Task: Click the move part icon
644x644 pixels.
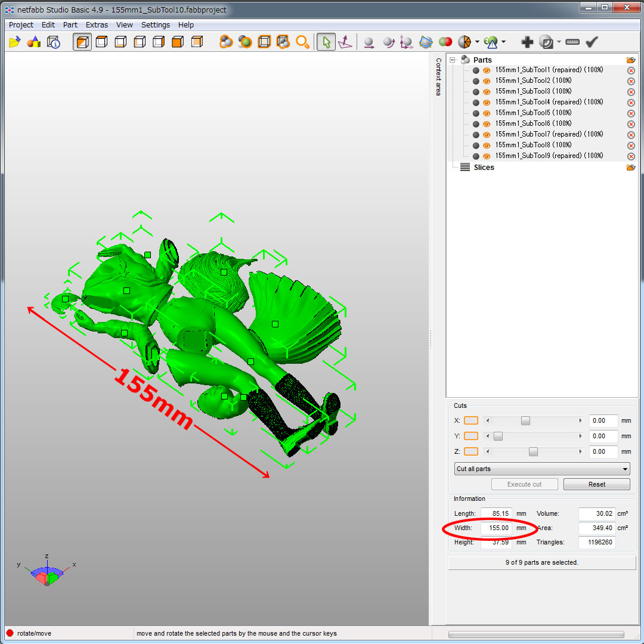Action: pos(369,42)
